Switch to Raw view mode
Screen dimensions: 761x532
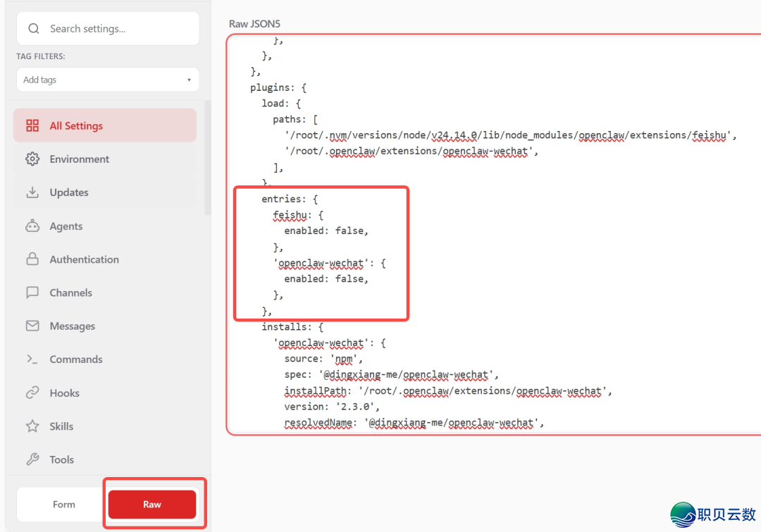[152, 505]
